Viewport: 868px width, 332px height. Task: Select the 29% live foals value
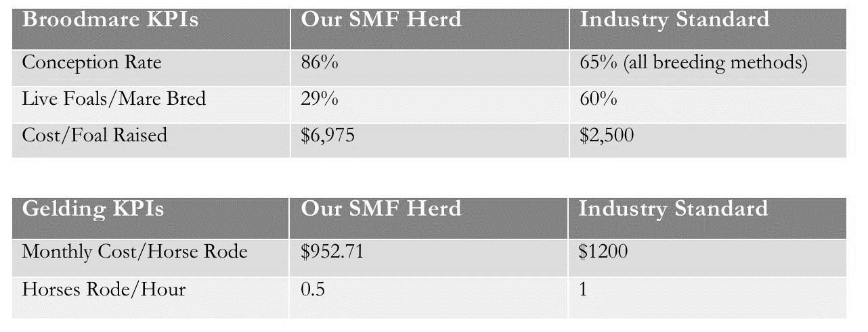(320, 99)
